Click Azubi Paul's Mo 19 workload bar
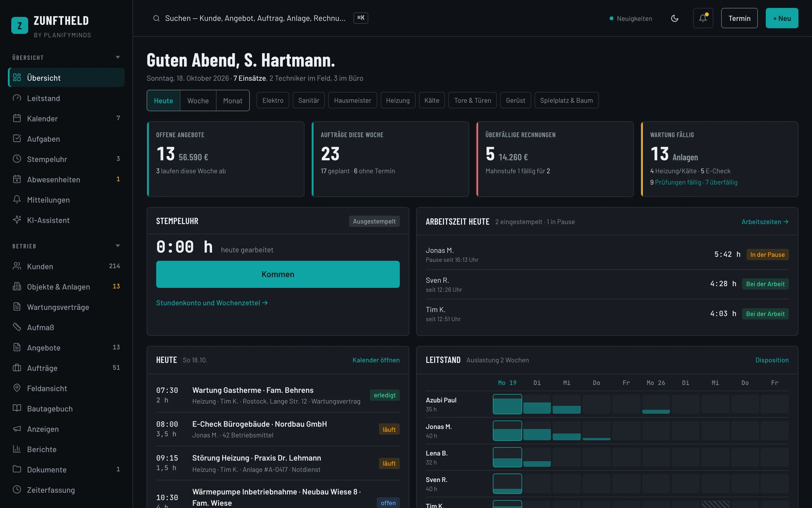 [x=507, y=404]
